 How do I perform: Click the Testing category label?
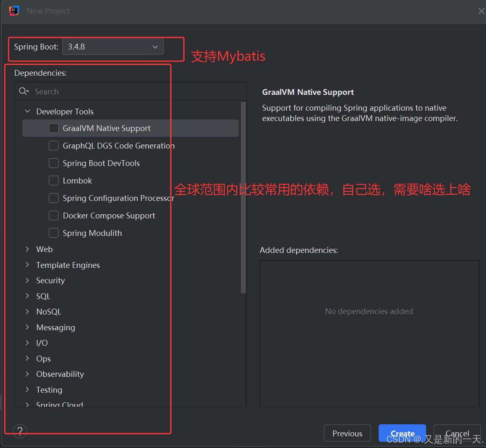tap(49, 390)
